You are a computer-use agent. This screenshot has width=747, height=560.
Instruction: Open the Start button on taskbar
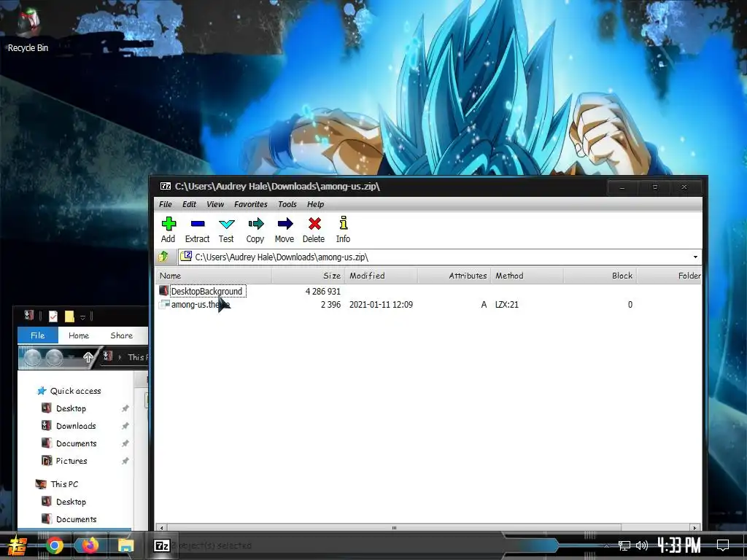pos(18,545)
